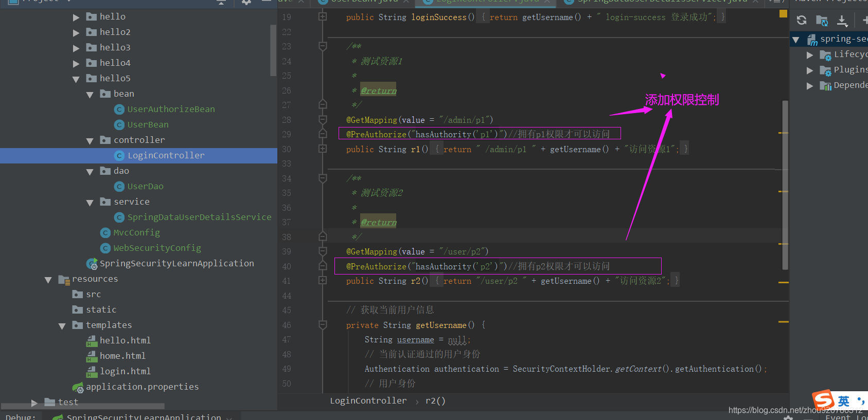Screen dimensions: 868x420
Task: Click the SpringSecurityLearnApplication runnable class icon
Action: pos(92,264)
